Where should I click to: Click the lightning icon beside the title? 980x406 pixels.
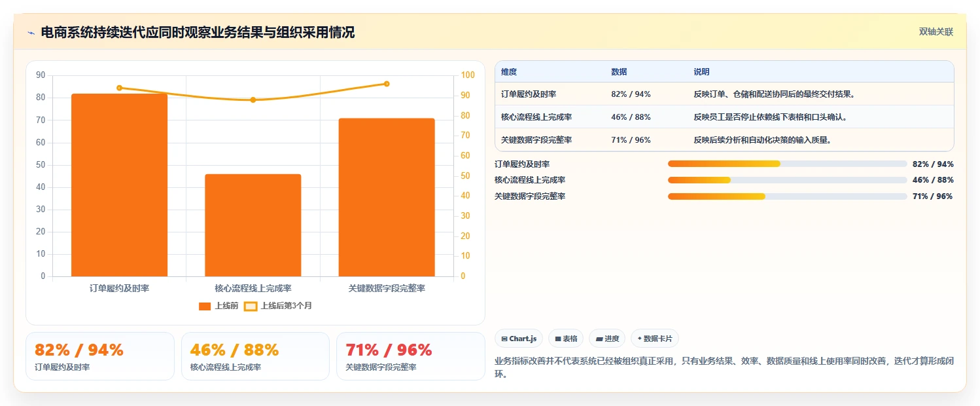coord(31,33)
